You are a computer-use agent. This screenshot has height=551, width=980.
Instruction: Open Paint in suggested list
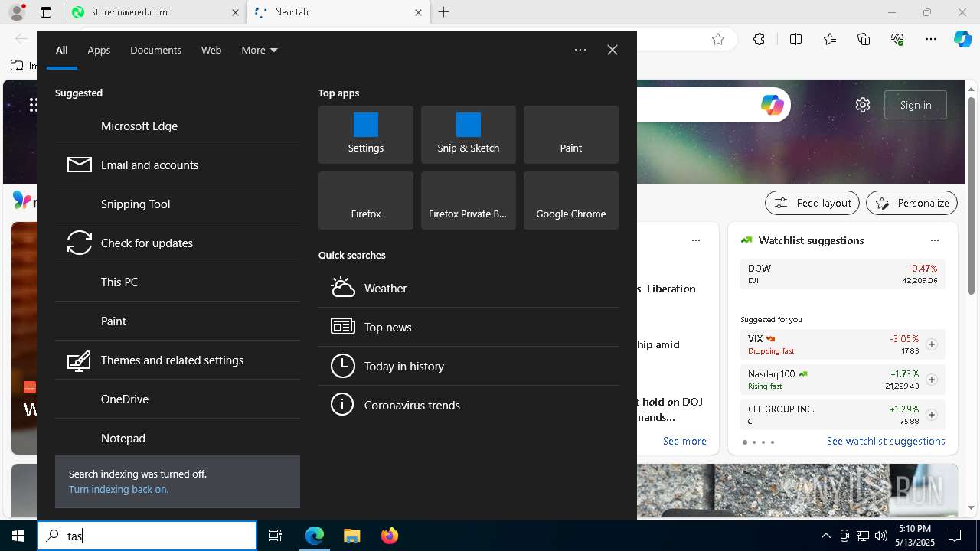(178, 321)
